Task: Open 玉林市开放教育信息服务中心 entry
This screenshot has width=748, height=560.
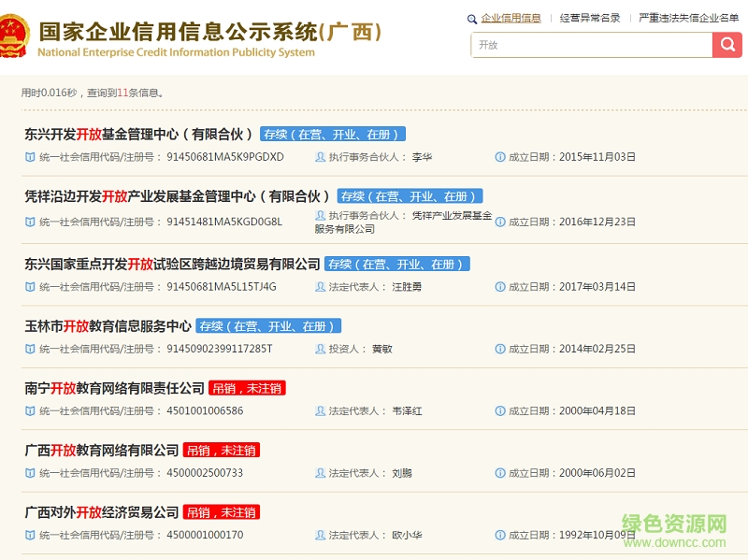Action: 108,325
